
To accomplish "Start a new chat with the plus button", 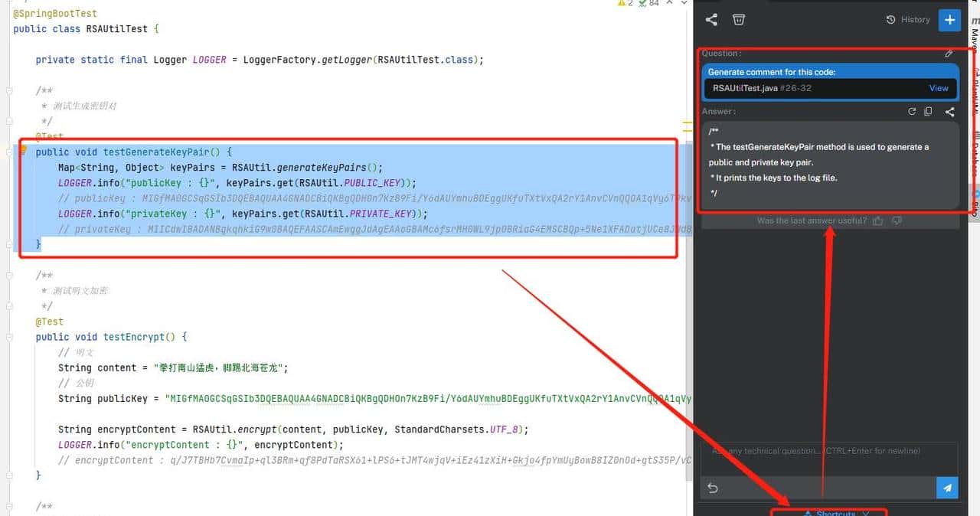I will [949, 20].
